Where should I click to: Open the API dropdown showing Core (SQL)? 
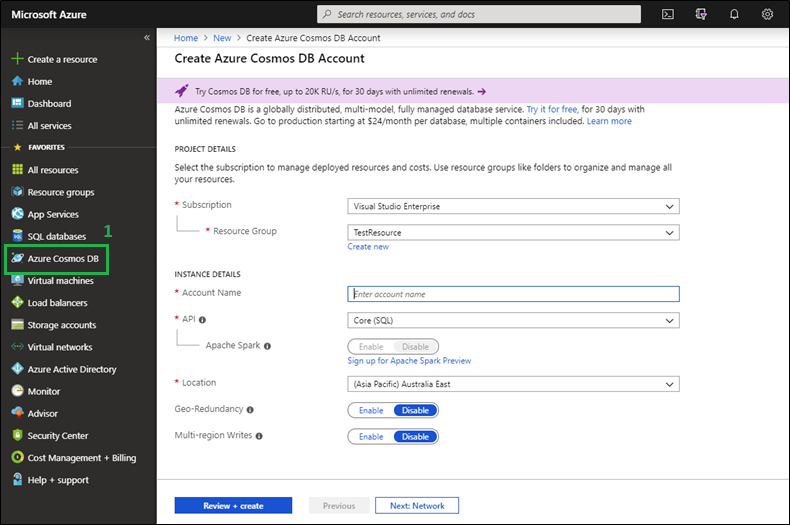[513, 320]
